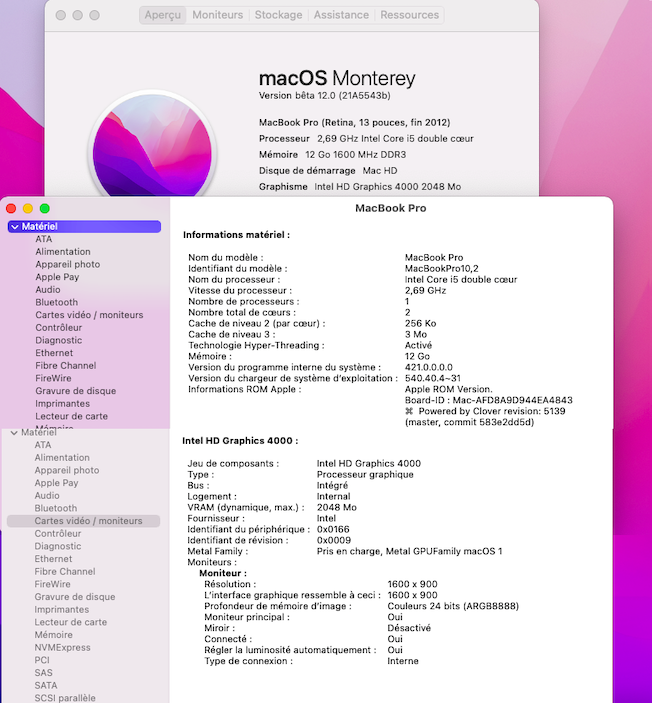The height and width of the screenshot is (703, 652).
Task: Select Mémoire in the lower sidebar
Action: (x=53, y=635)
